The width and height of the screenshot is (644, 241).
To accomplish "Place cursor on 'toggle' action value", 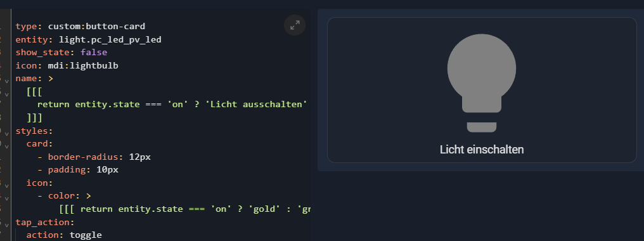I will (86, 235).
